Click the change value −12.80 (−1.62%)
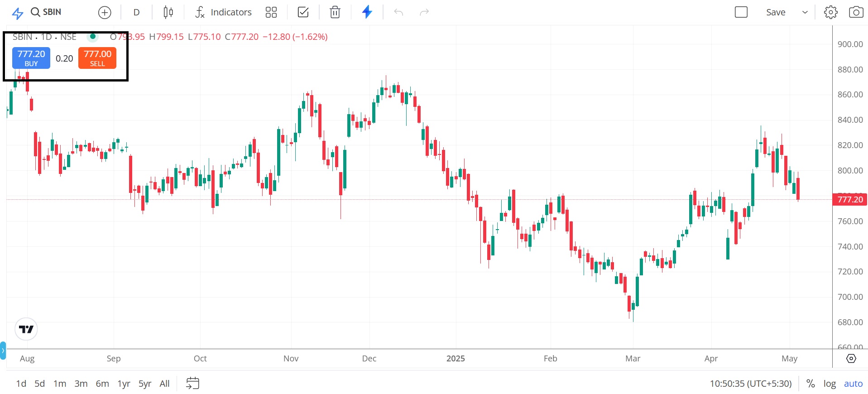The height and width of the screenshot is (394, 868). [295, 37]
